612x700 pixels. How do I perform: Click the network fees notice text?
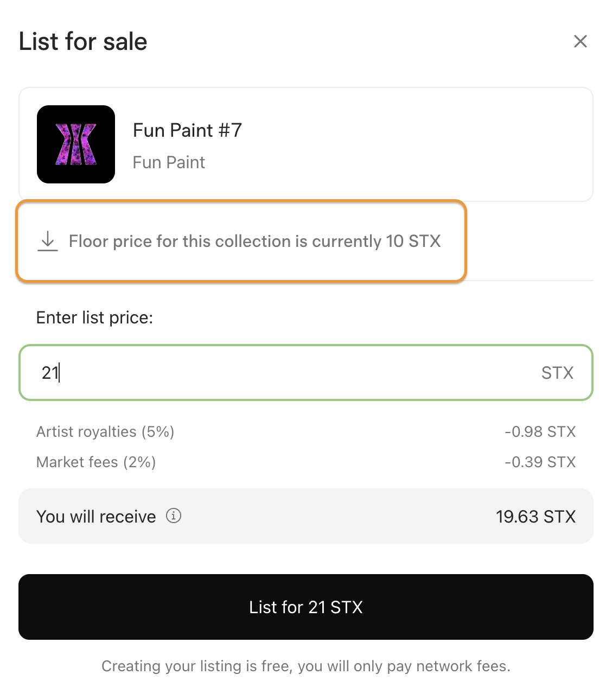tap(306, 666)
